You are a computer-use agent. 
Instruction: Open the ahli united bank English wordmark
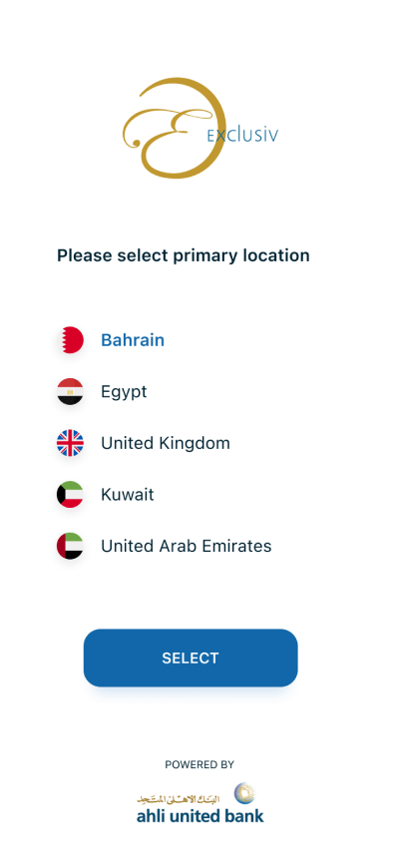click(200, 815)
